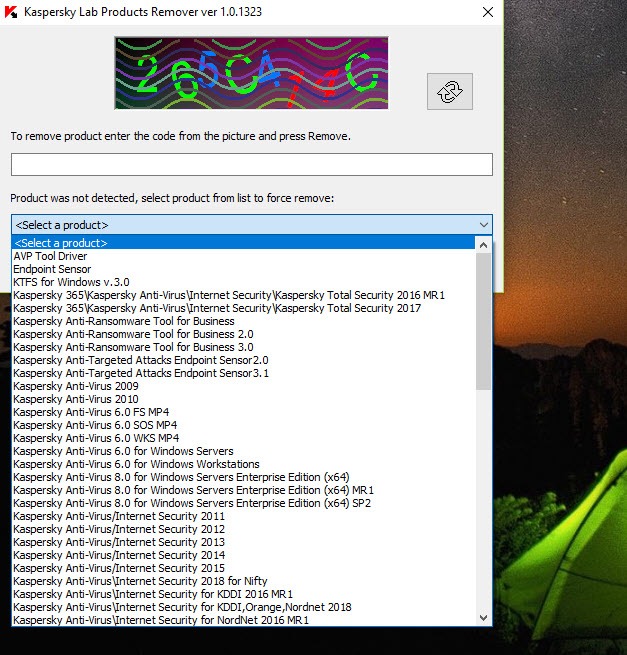The width and height of the screenshot is (627, 655).
Task: Click the refresh captcha icon button
Action: 449,91
